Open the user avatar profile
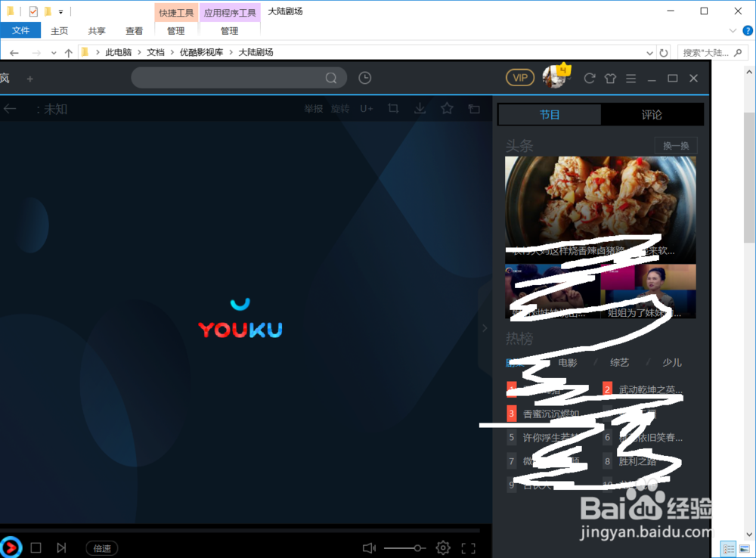Screen dimensions: 756x558 point(554,76)
